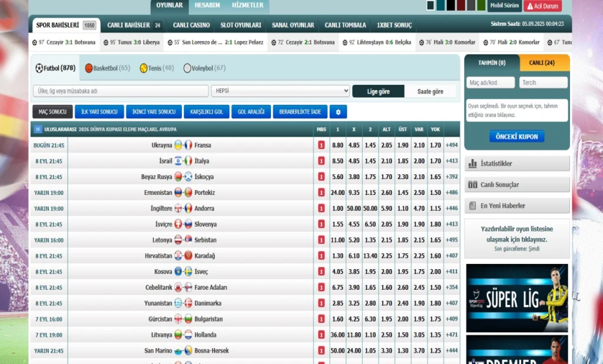Viewport: 603px width, 364px height.
Task: Expand +413 extra markets for İsrail-İtalya
Action: [452, 161]
